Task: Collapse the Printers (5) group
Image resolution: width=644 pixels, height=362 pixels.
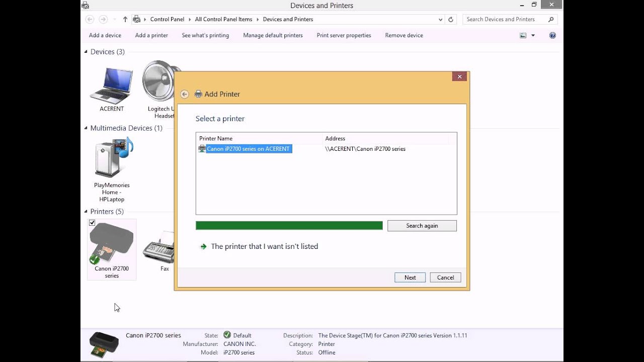Action: coord(86,212)
